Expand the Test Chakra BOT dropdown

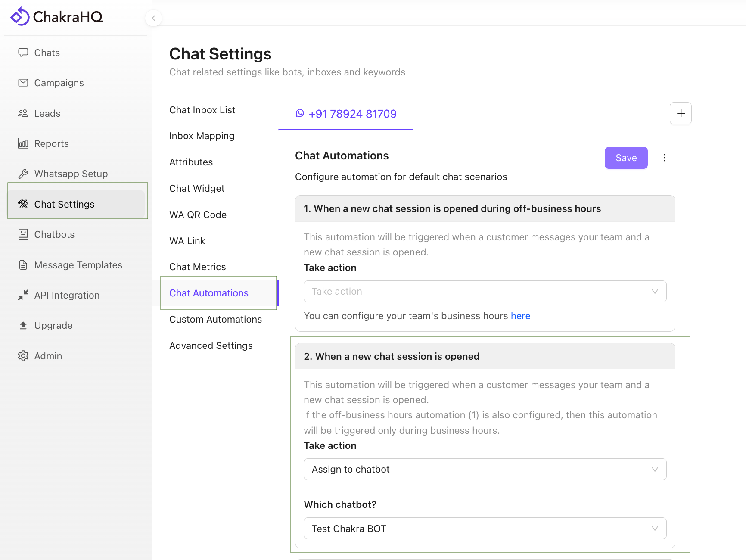(x=485, y=529)
